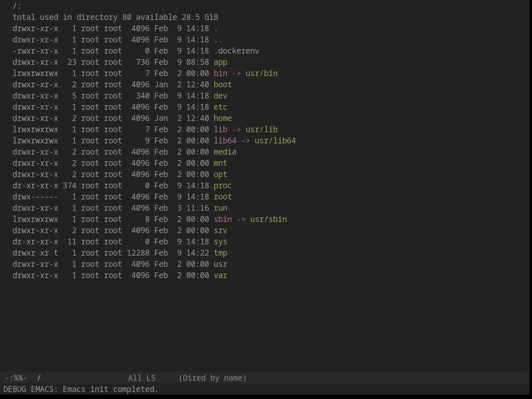Image resolution: width=532 pixels, height=399 pixels.
Task: Click the app timestamp 08:58
Action: pos(197,62)
